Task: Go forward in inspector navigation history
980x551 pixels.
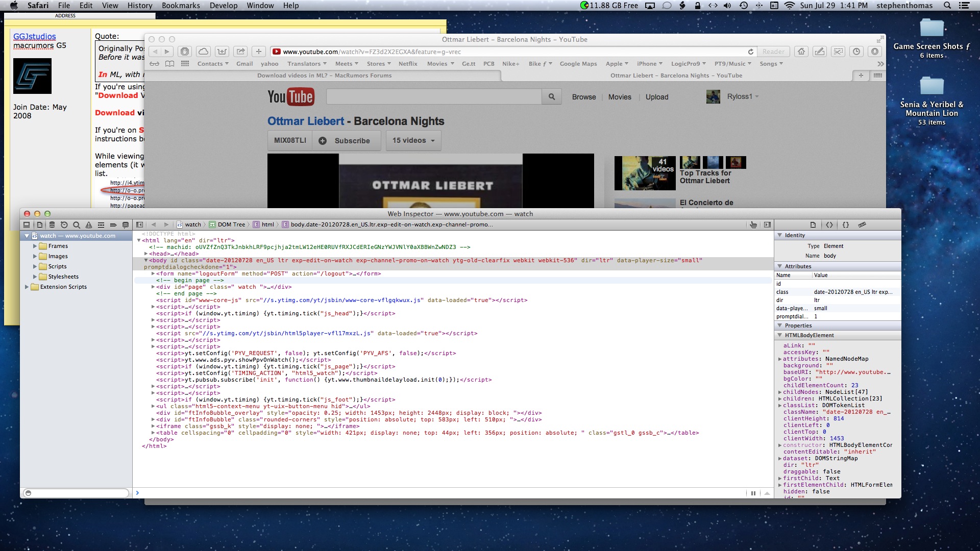Action: [x=166, y=224]
